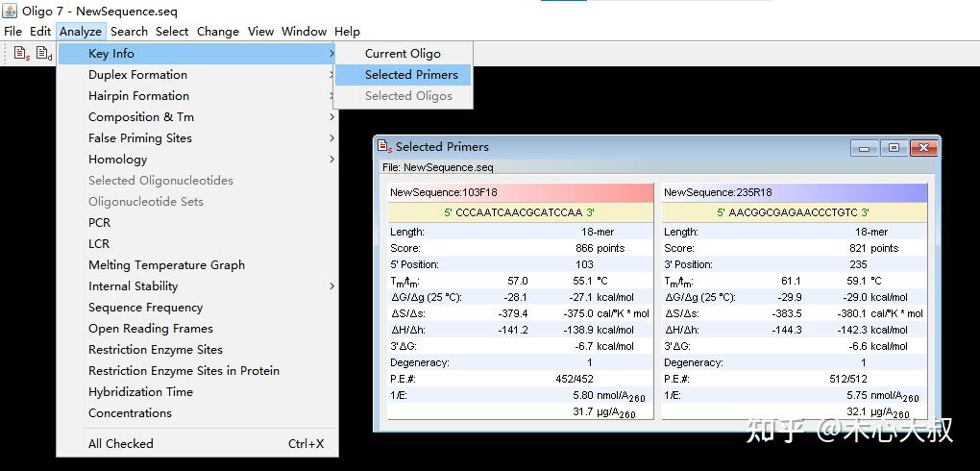980x471 pixels.
Task: Click the forward primer header NewSequence:103F18
Action: (x=520, y=192)
